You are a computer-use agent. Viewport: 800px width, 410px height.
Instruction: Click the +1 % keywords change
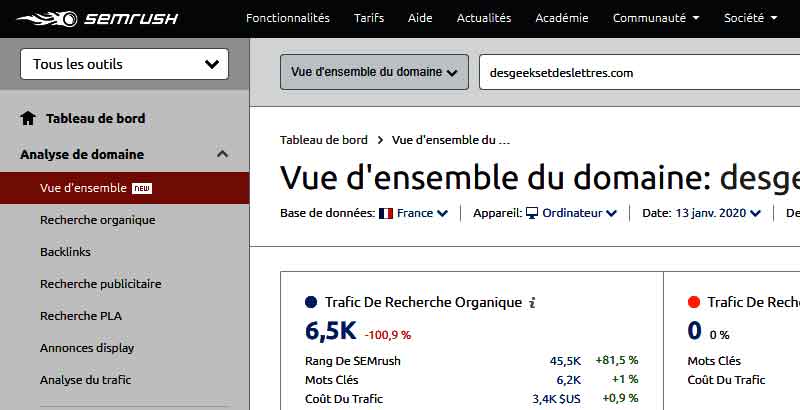pos(626,379)
